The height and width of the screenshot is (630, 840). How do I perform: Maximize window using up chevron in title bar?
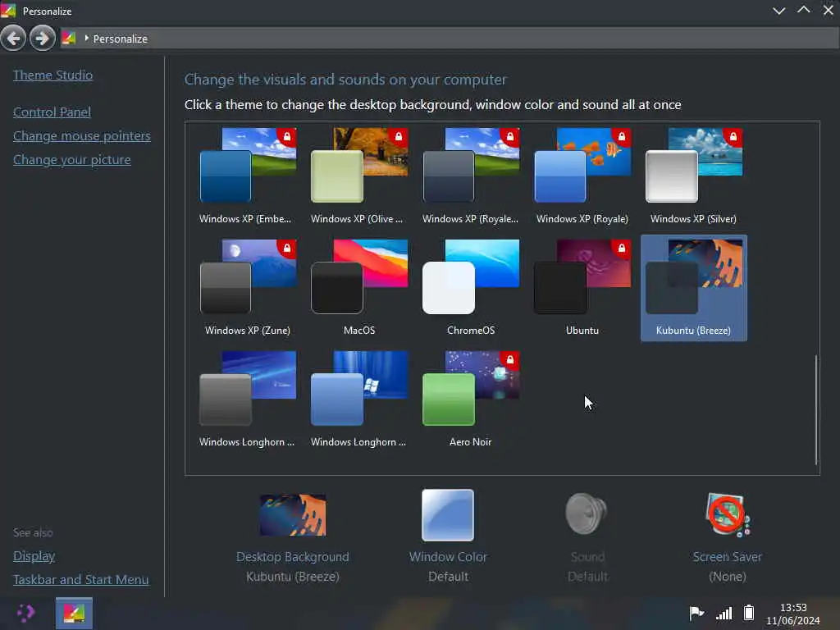(x=804, y=10)
